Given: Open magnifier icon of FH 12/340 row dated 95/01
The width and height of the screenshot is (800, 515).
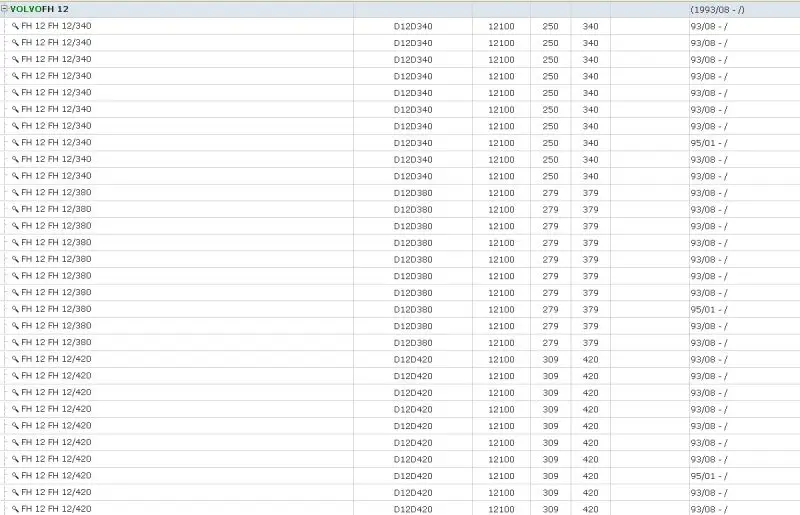Looking at the screenshot, I should point(15,142).
